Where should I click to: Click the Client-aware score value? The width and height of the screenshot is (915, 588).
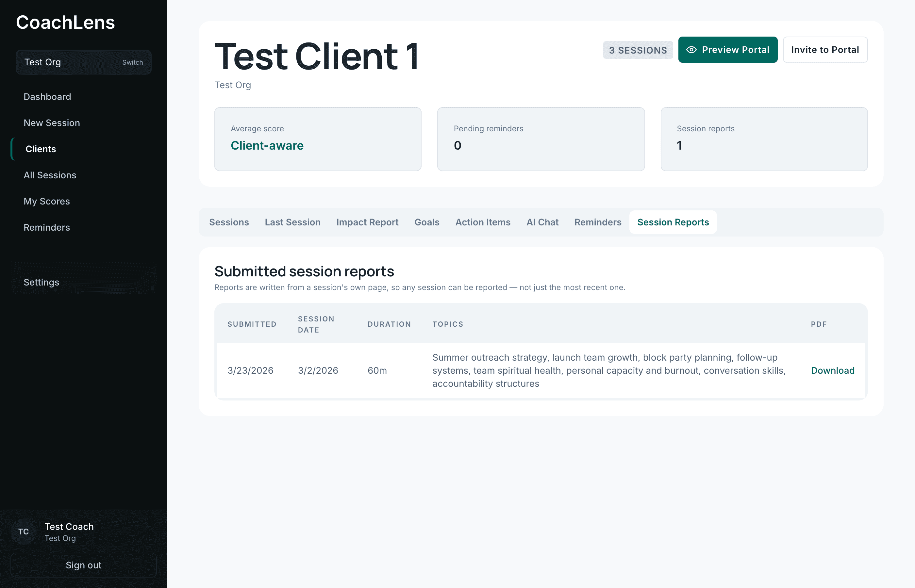[267, 145]
